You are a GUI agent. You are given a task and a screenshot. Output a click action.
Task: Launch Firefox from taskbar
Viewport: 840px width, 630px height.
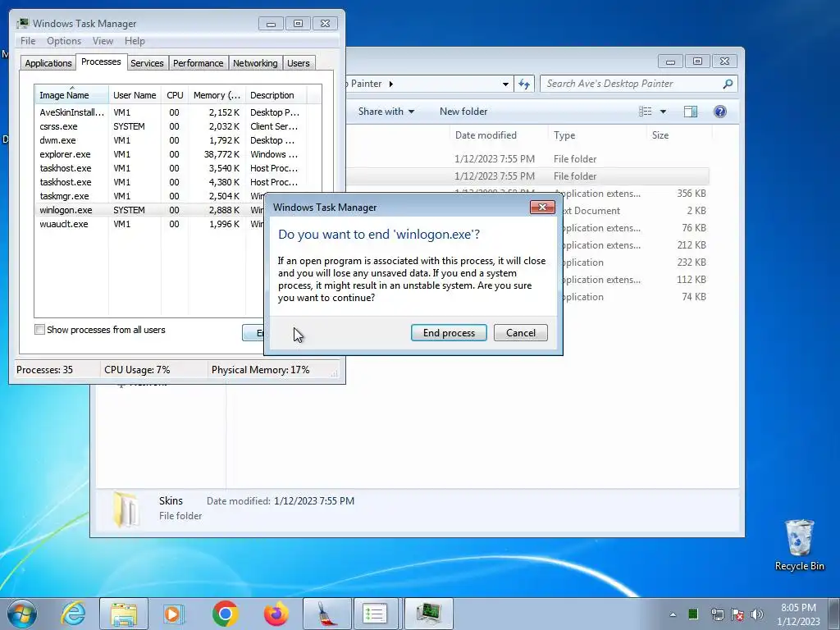click(276, 614)
